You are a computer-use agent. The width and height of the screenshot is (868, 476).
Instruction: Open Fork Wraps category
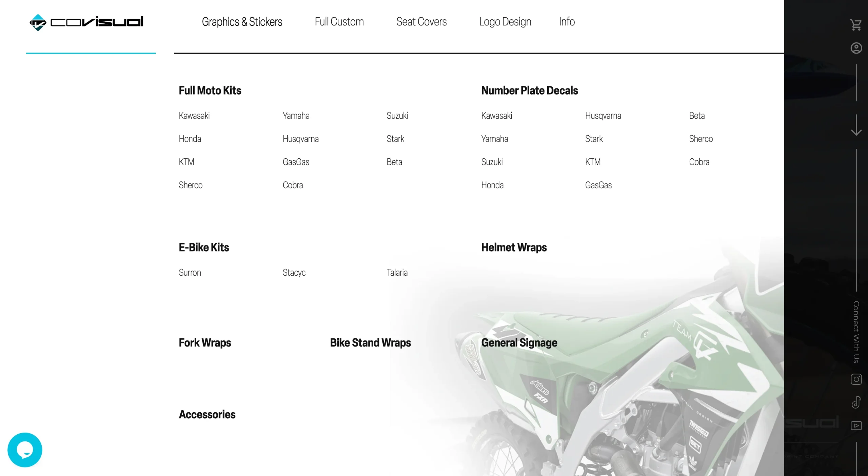point(205,343)
